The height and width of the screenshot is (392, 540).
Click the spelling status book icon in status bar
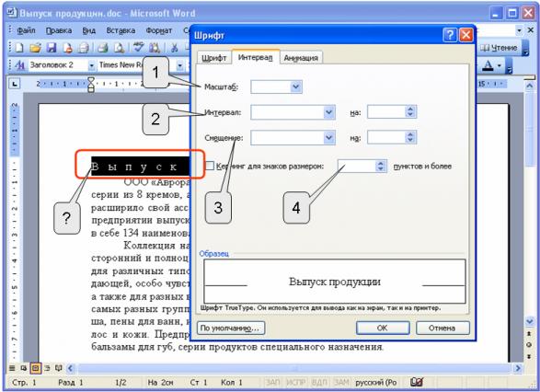pos(417,382)
